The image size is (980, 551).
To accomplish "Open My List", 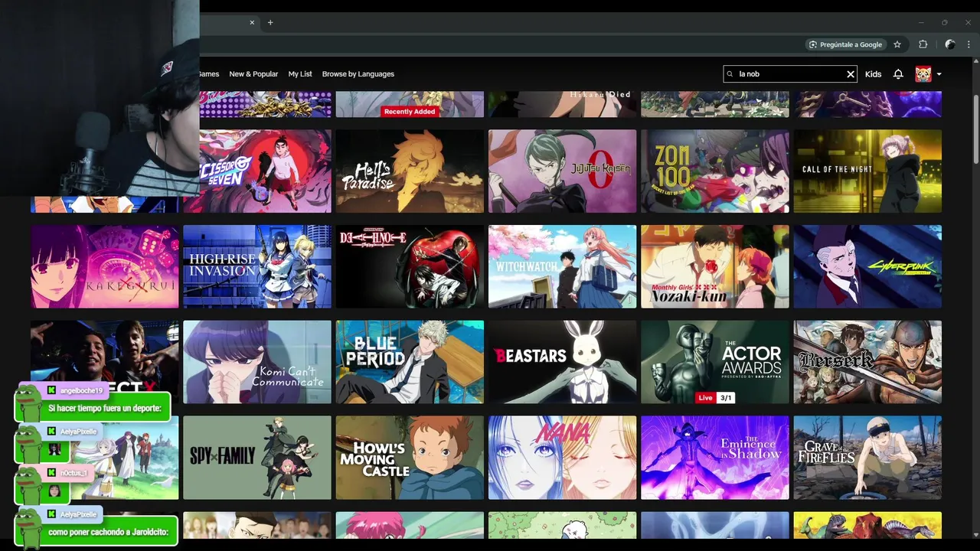I will pyautogui.click(x=300, y=74).
